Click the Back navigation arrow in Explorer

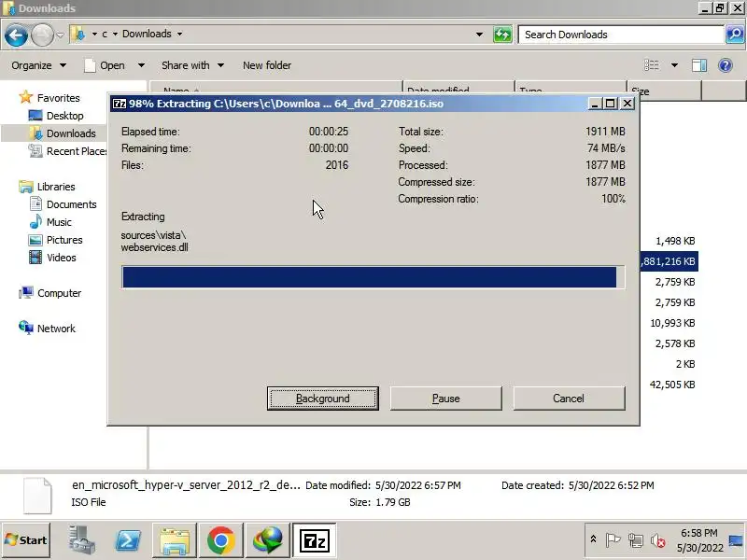[16, 35]
